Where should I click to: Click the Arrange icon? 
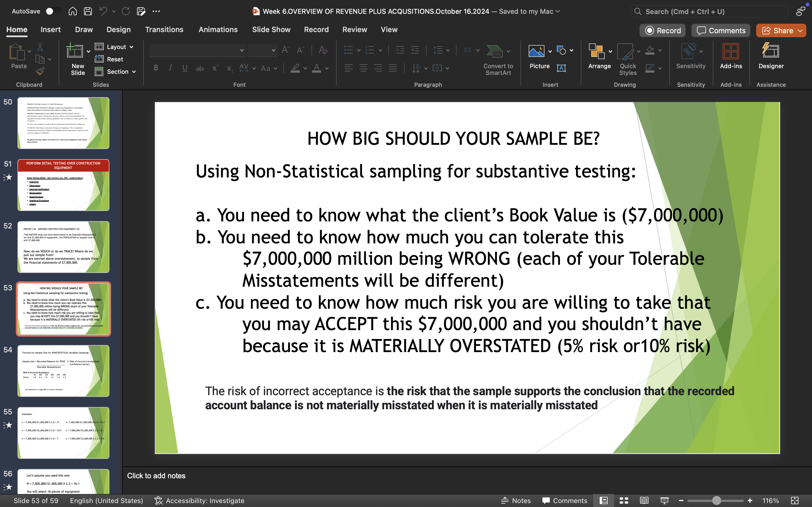[597, 51]
